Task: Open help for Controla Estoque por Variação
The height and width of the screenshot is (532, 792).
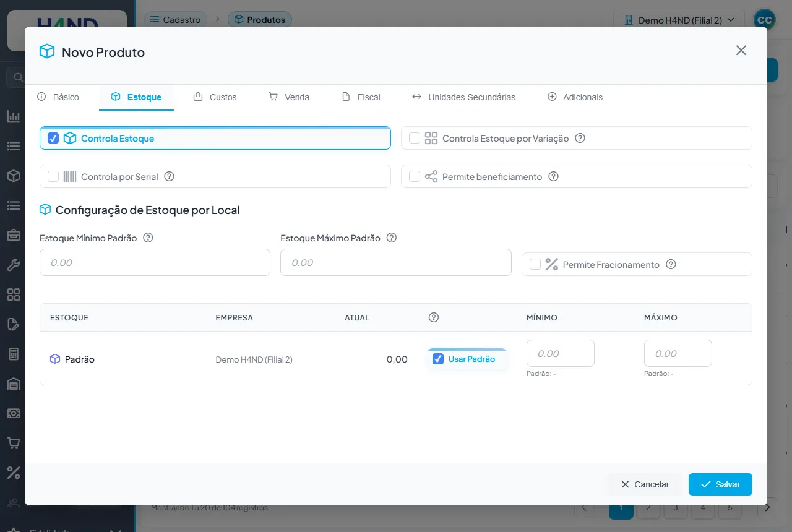Action: coord(580,138)
